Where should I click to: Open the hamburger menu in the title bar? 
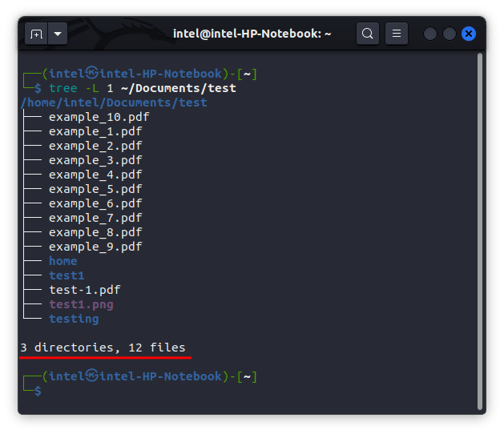pyautogui.click(x=397, y=34)
